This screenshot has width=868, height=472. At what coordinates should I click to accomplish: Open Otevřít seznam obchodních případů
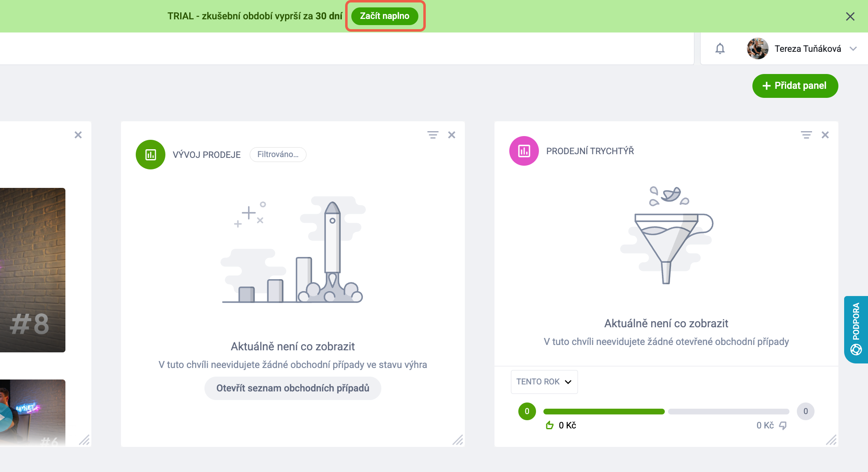pos(293,388)
